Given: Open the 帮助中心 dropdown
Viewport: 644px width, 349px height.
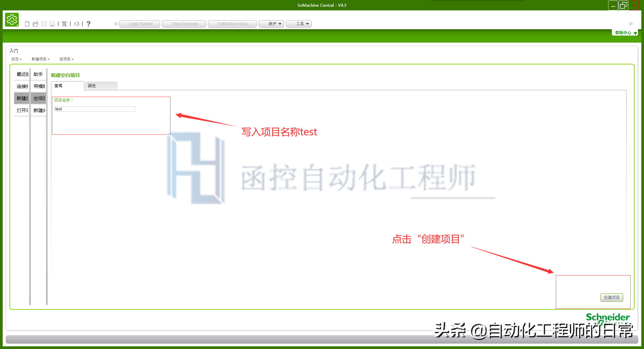Looking at the screenshot, I should click(625, 33).
